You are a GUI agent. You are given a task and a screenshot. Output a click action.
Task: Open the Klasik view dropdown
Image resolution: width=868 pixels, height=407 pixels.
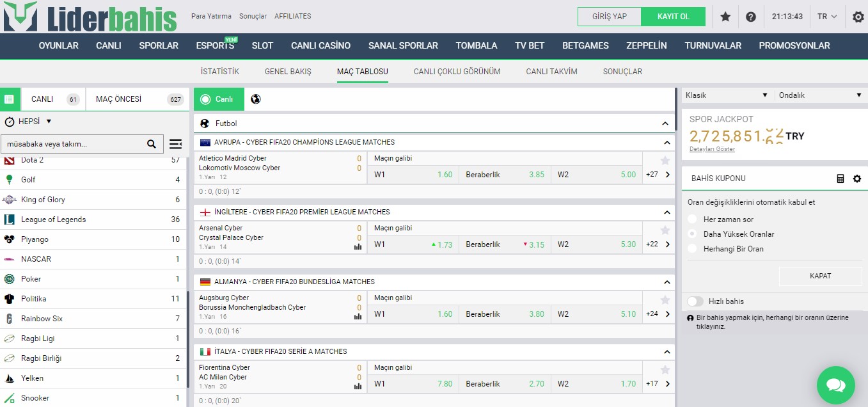click(x=727, y=95)
